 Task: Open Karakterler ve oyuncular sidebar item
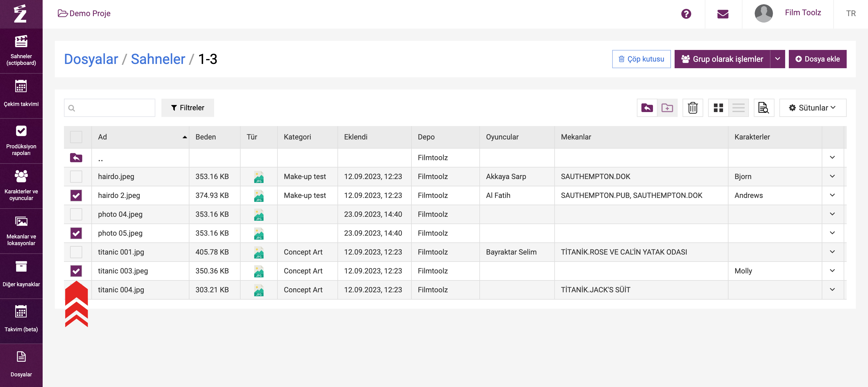[21, 186]
